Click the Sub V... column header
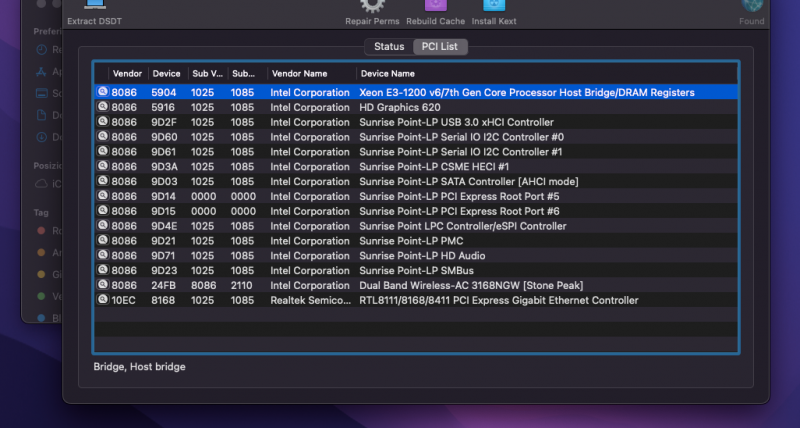 (207, 73)
